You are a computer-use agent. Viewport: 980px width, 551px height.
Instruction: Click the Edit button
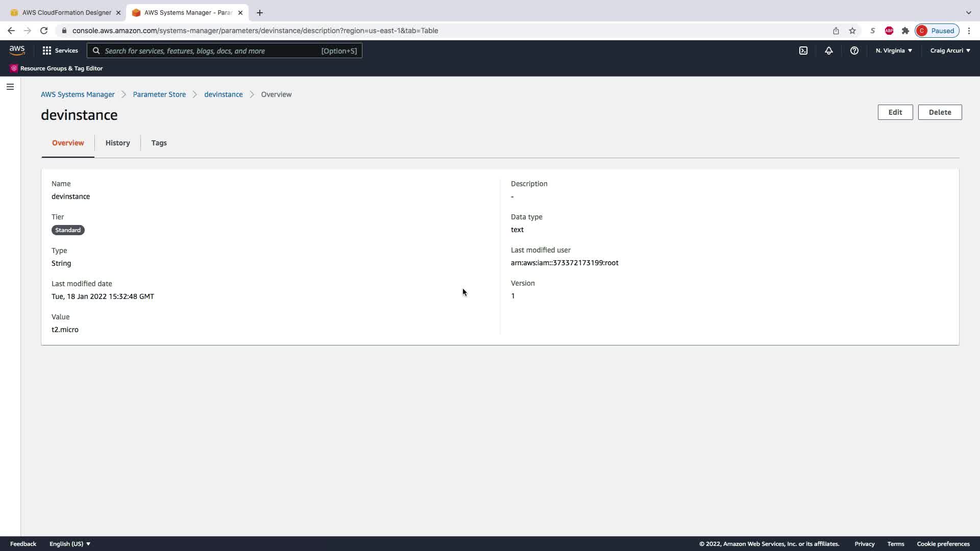[x=895, y=112]
